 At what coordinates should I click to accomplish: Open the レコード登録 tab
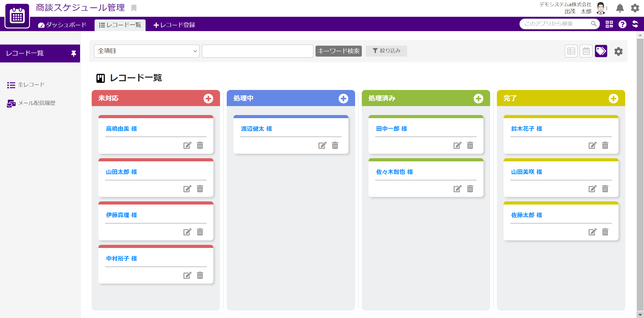[x=174, y=25]
